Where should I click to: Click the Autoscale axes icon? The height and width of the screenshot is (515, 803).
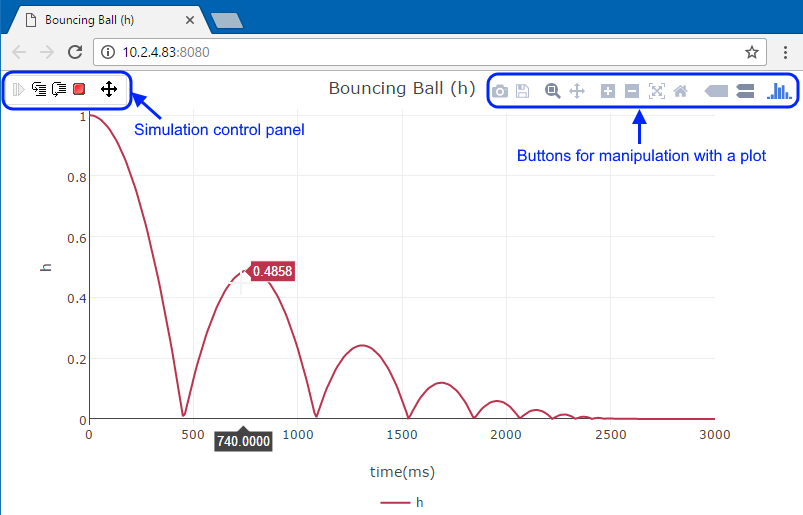[657, 91]
